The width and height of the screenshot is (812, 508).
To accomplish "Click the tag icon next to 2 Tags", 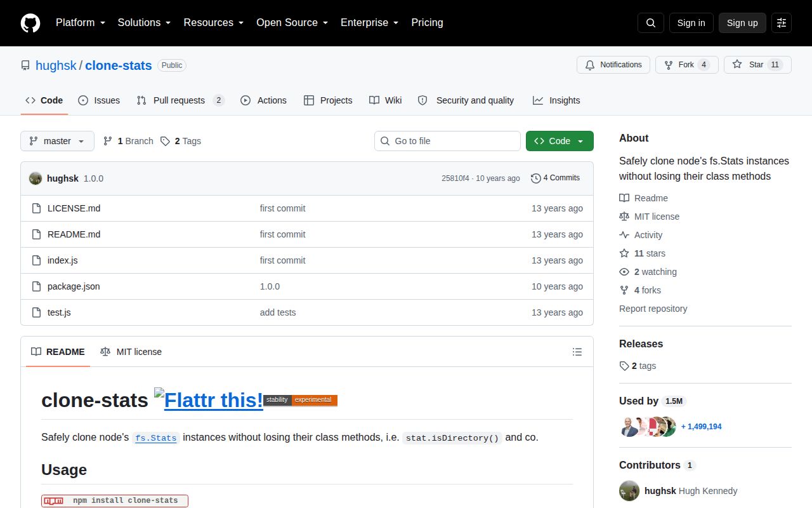I will point(165,141).
